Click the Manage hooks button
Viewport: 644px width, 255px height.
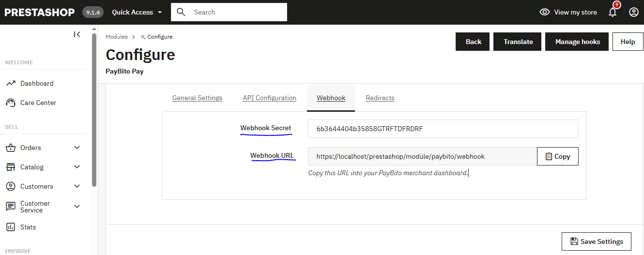tap(578, 42)
